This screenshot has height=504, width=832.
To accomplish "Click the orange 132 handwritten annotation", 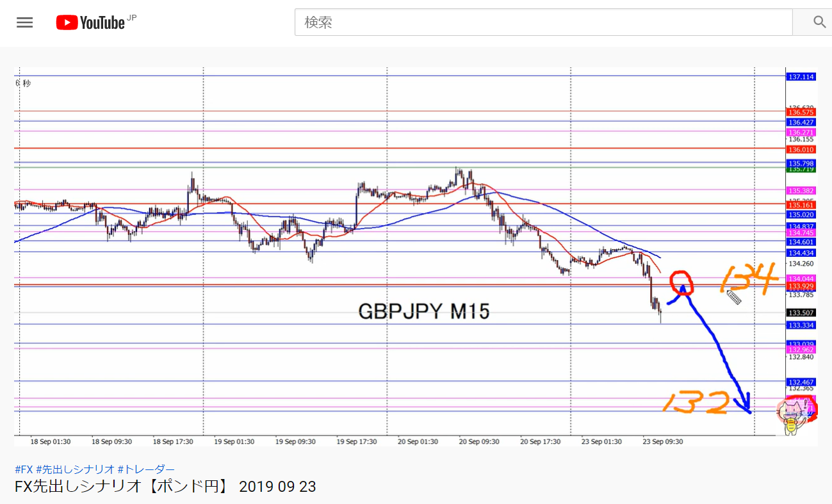I will (696, 403).
